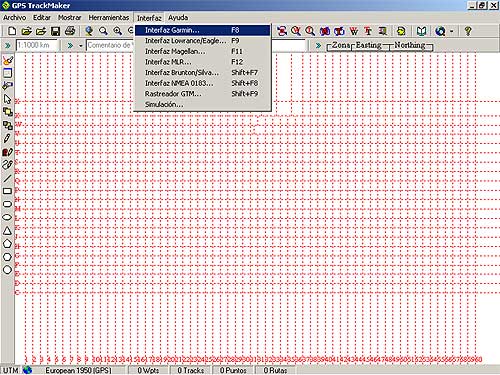Choose Interfaz MLR... menu entry
The width and height of the screenshot is (500, 375).
click(x=202, y=62)
